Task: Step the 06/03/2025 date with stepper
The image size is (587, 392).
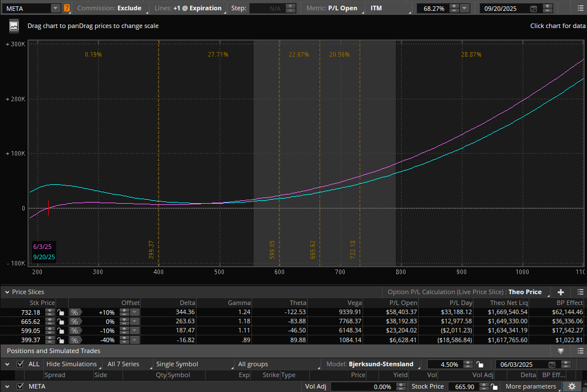Action: [566, 364]
